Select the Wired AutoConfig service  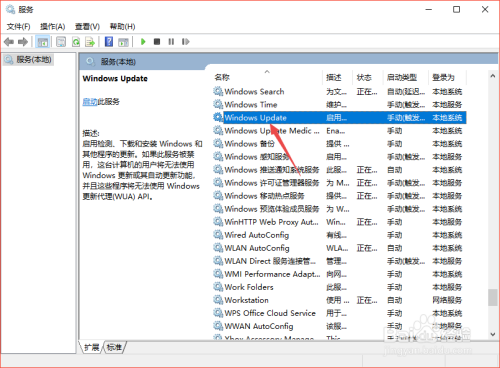click(x=339, y=235)
